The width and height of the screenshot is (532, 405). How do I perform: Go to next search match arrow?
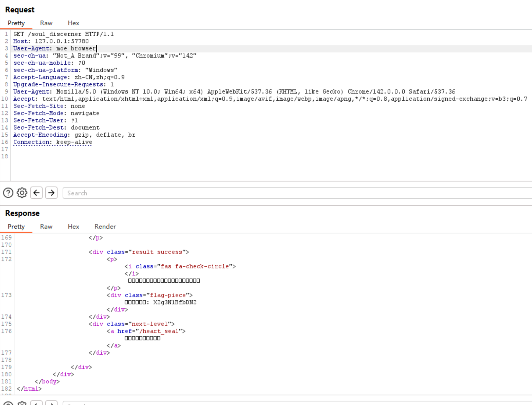click(x=51, y=193)
